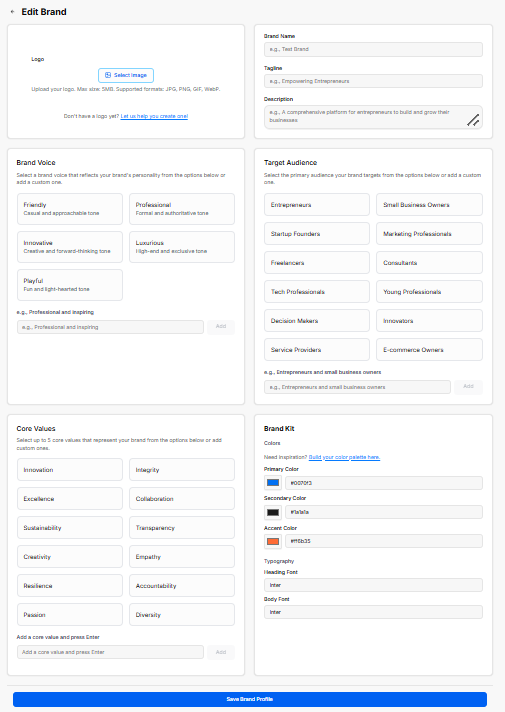Click the add core value input field
Screen dimensions: 505x712
(110, 652)
